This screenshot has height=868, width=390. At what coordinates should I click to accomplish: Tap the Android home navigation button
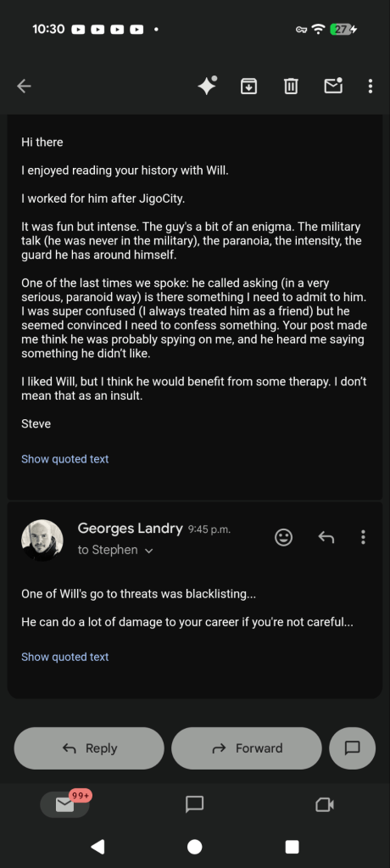tap(195, 847)
